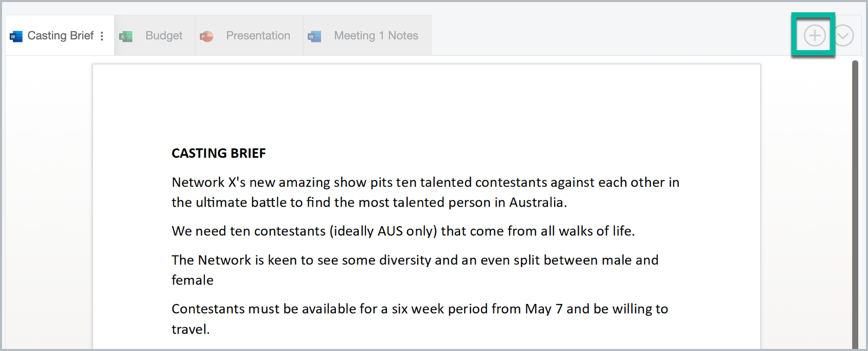This screenshot has width=868, height=351.
Task: Click the PowerPoint icon on Presentation tab
Action: tap(207, 36)
